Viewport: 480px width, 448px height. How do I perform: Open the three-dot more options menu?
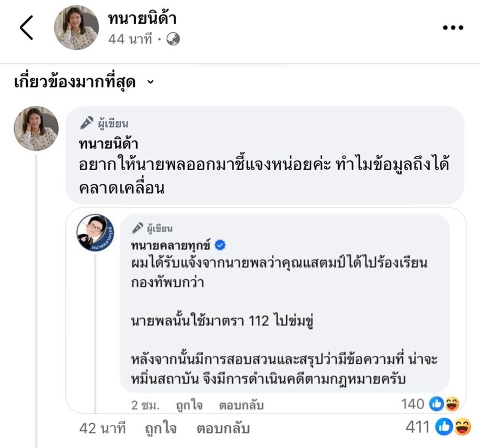[x=453, y=27]
